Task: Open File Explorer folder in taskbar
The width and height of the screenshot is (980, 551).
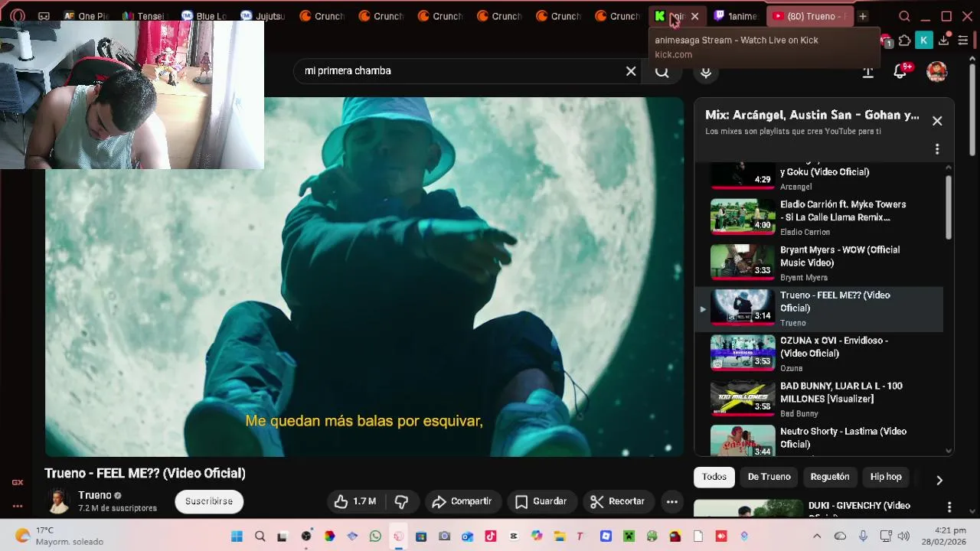Action: tap(560, 536)
